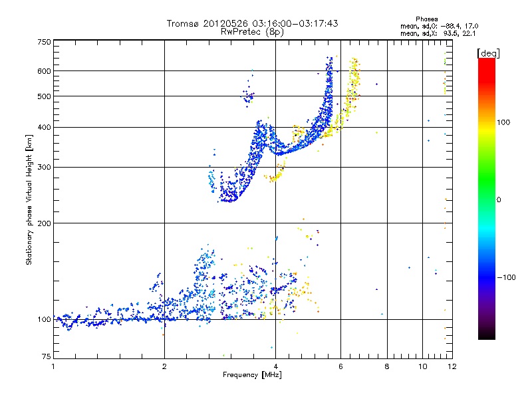
Task: Click the y-axis label '75'
Action: coord(47,356)
